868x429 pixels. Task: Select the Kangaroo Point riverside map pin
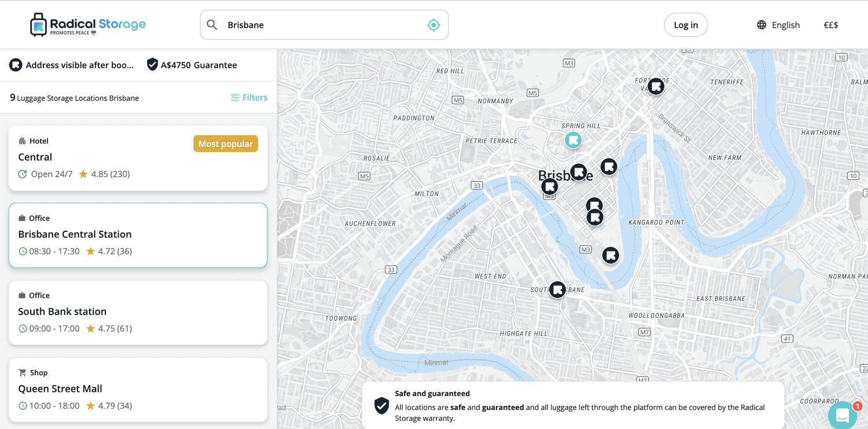click(610, 255)
